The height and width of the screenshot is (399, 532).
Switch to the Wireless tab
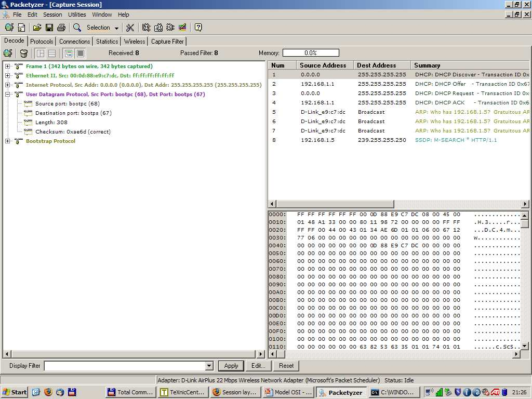pyautogui.click(x=135, y=42)
